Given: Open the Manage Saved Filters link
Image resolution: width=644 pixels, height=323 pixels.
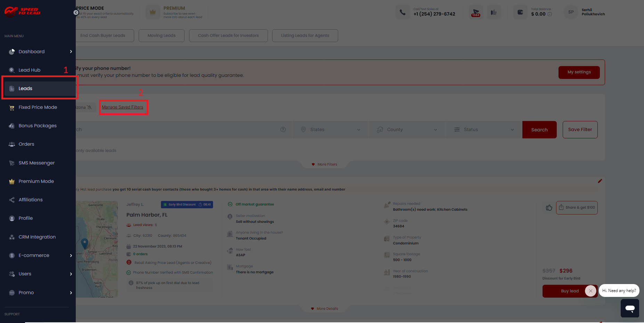Looking at the screenshot, I should coord(122,107).
